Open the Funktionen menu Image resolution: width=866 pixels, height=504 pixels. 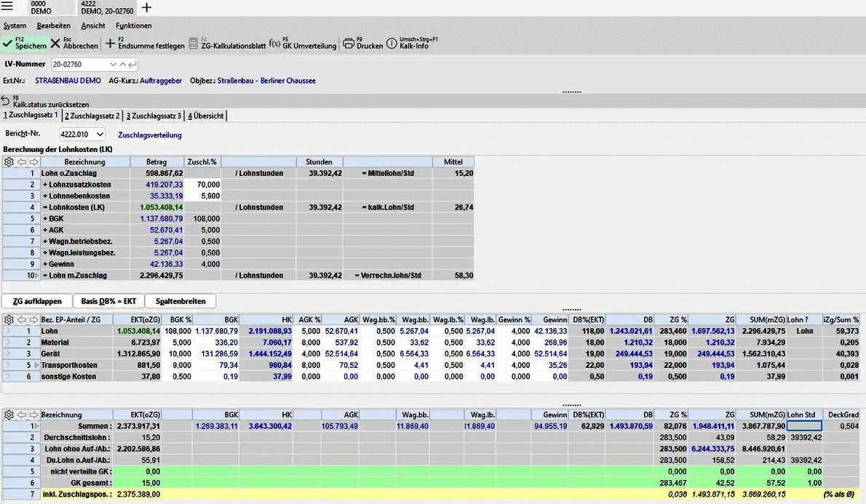[133, 25]
